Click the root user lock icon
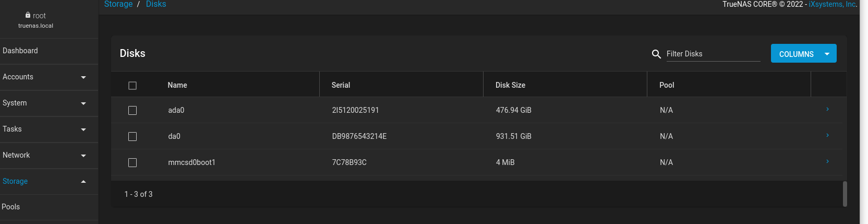868x224 pixels. coord(28,15)
